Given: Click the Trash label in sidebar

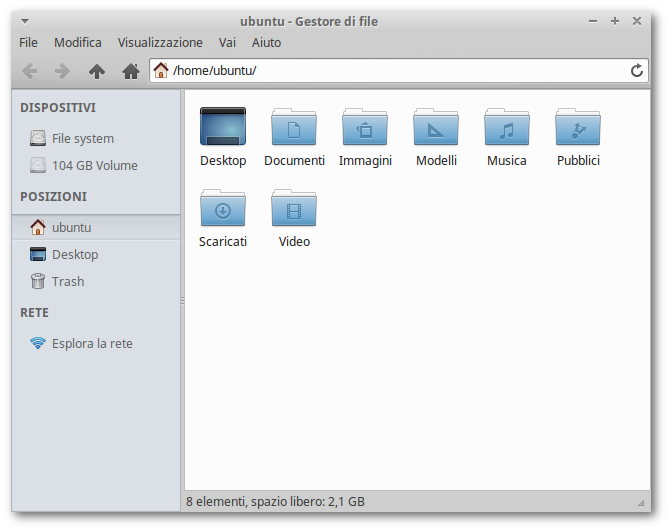Looking at the screenshot, I should point(68,282).
